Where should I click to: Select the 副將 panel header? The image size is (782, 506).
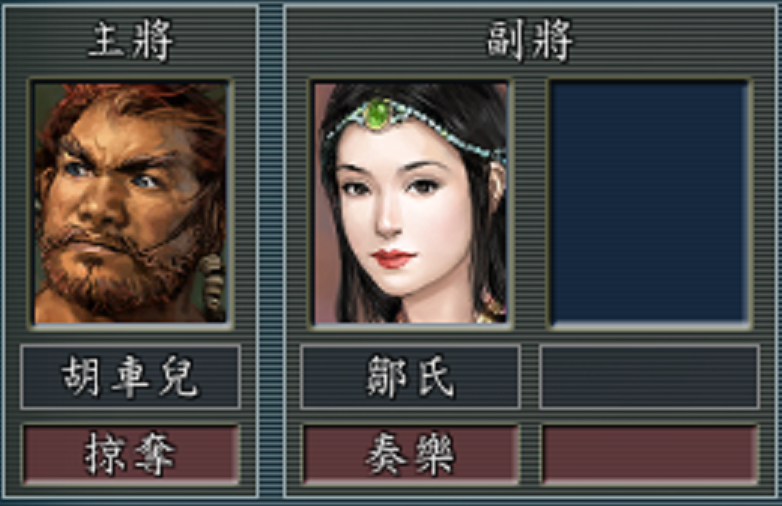530,41
